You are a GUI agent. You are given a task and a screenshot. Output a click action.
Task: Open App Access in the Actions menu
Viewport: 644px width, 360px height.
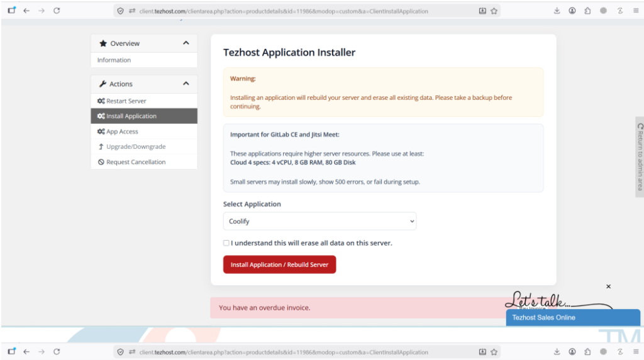(144, 131)
